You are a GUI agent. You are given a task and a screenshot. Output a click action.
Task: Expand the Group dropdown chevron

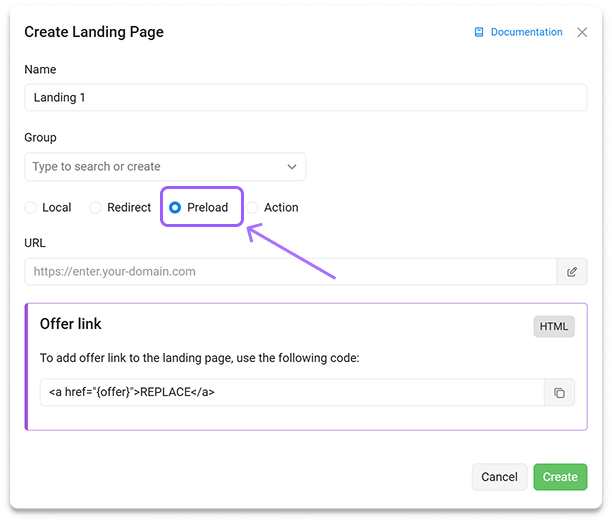[x=292, y=166]
